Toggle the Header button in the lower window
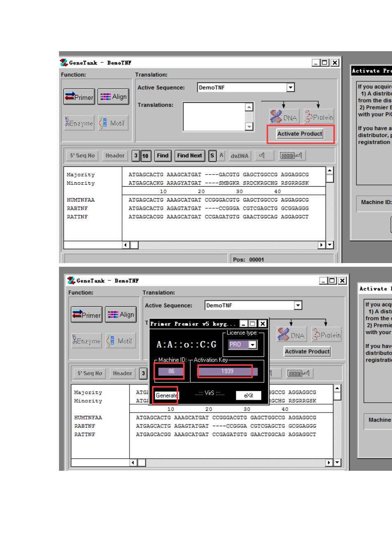This screenshot has width=392, height=555. click(x=122, y=373)
